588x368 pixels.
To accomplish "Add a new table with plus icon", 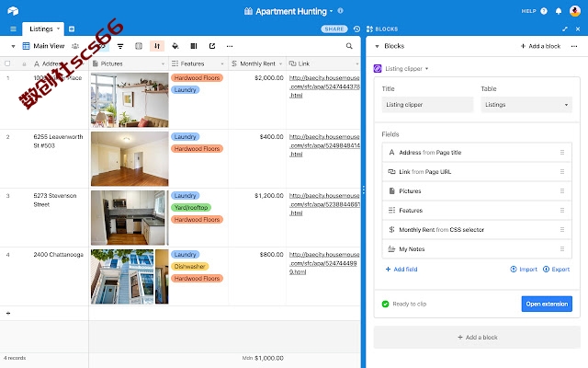I will (x=72, y=29).
